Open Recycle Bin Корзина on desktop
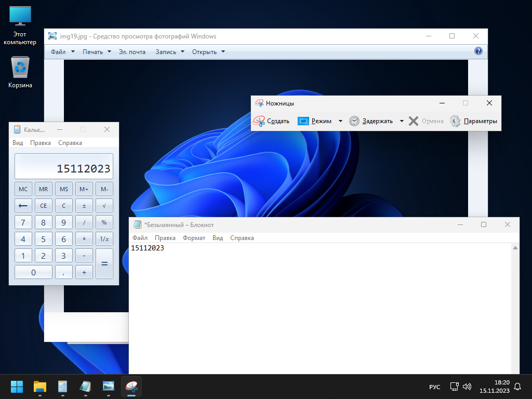The width and height of the screenshot is (532, 399). pos(20,68)
